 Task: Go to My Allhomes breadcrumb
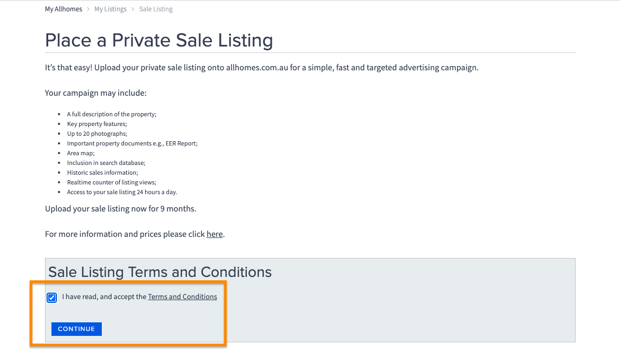[x=63, y=9]
